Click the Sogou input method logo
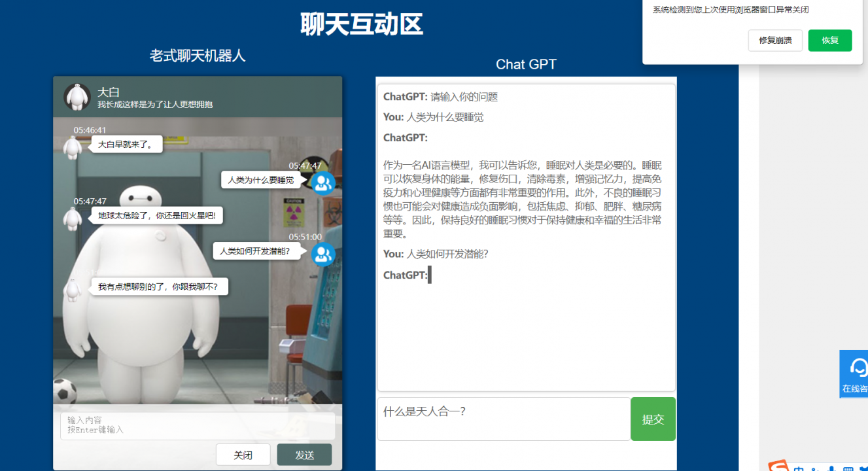 (x=778, y=466)
